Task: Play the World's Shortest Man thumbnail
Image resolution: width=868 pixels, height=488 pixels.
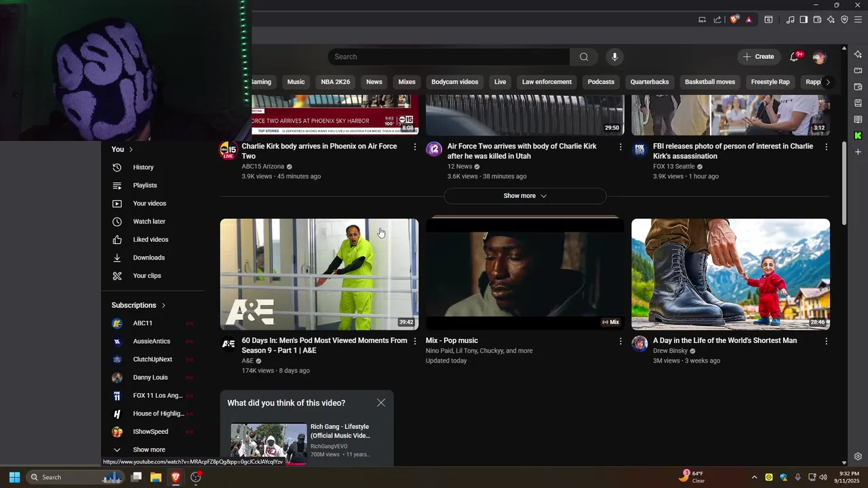Action: coord(730,274)
